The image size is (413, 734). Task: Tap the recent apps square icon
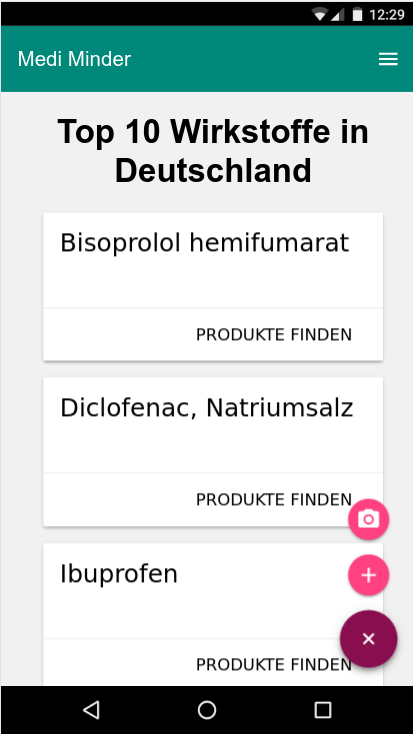tap(322, 710)
